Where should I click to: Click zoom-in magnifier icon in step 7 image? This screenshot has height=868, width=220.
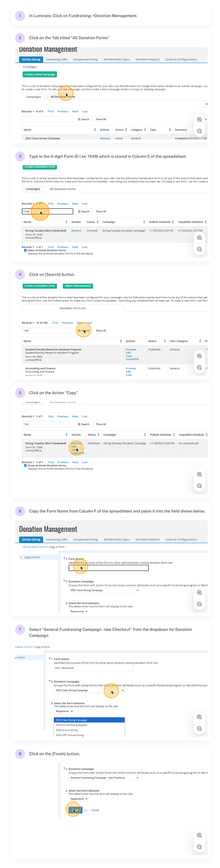[x=199, y=717]
